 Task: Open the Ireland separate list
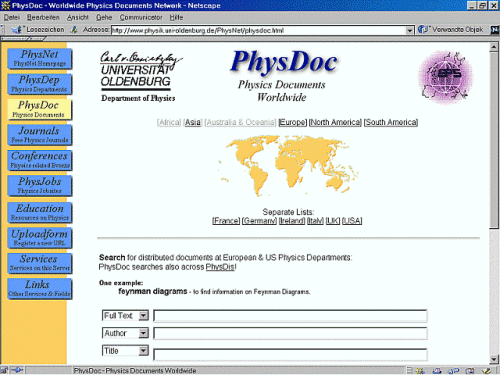(x=292, y=221)
